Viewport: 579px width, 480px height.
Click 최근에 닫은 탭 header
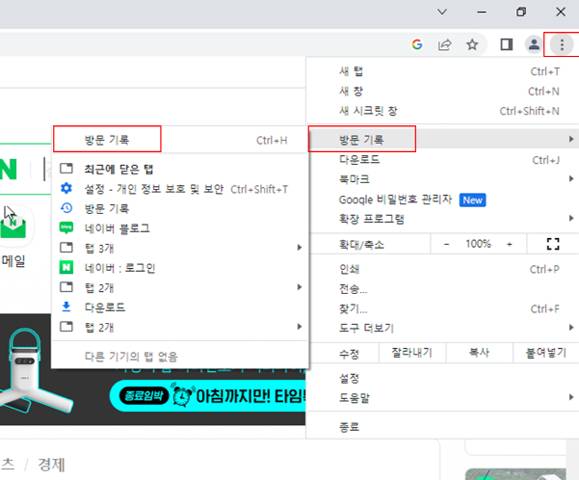coord(119,169)
